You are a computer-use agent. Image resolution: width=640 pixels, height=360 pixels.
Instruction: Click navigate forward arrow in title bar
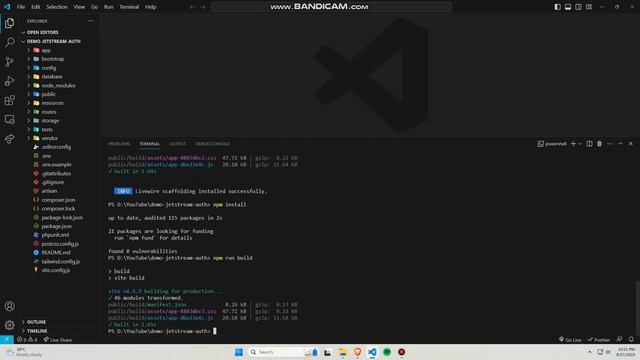tap(203, 7)
